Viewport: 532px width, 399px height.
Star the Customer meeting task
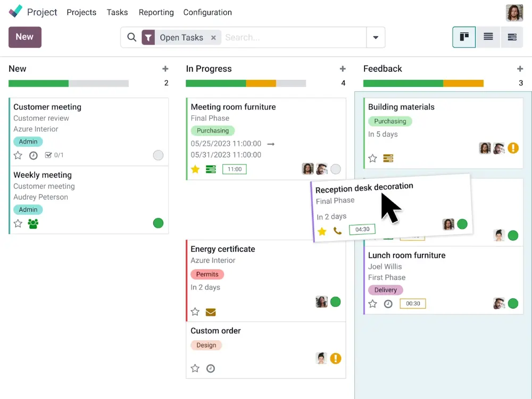click(x=18, y=155)
